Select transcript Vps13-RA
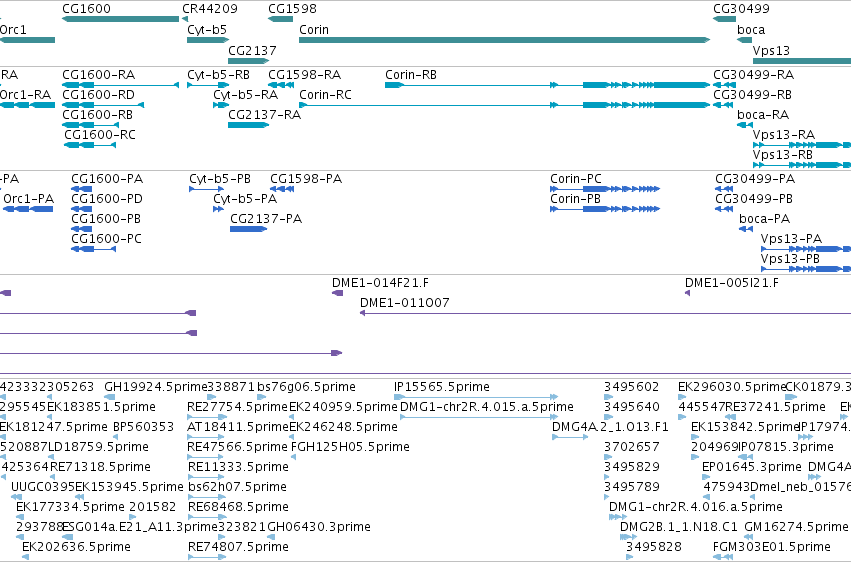 (802, 145)
